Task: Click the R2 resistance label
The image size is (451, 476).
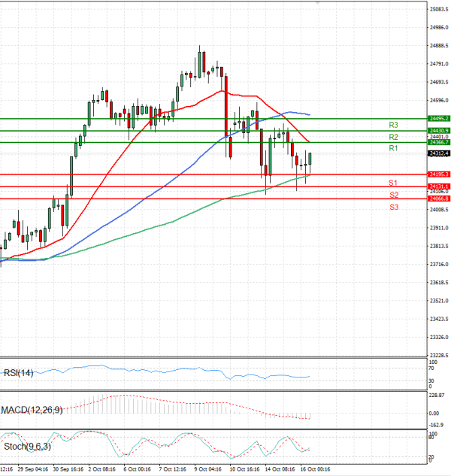Action: [392, 137]
